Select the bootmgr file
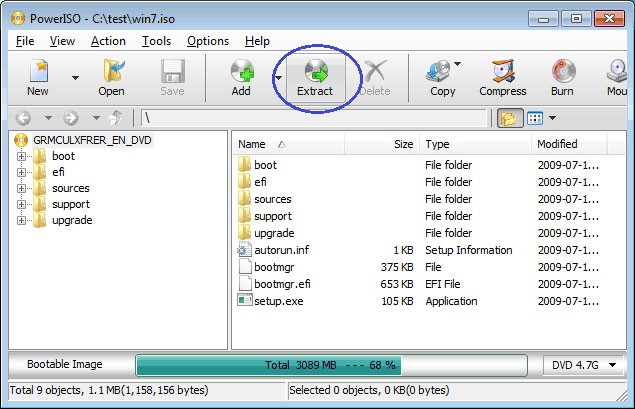The image size is (635, 409). (274, 267)
